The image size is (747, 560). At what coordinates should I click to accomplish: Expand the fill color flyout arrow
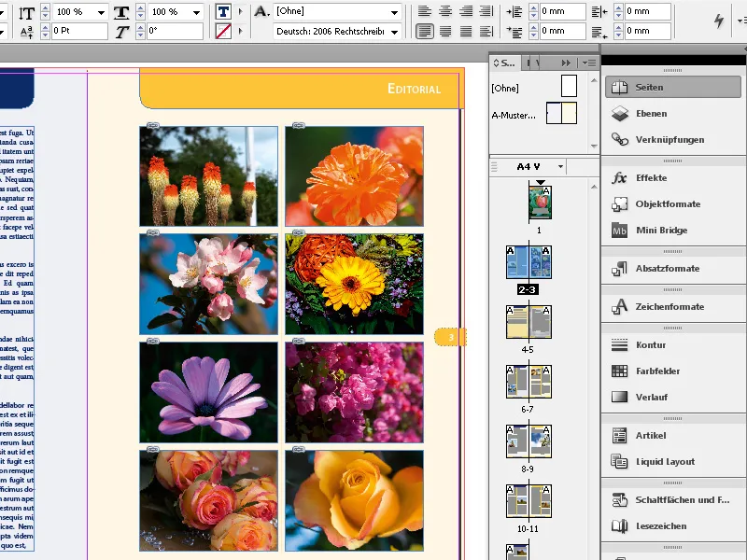[x=240, y=11]
